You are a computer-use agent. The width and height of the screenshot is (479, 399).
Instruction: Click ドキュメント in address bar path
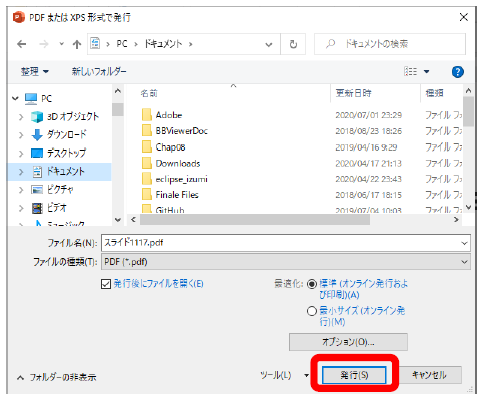(x=163, y=44)
